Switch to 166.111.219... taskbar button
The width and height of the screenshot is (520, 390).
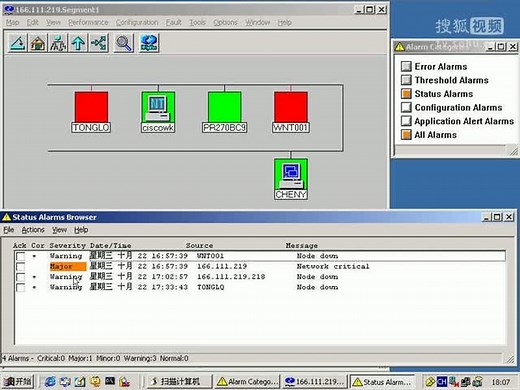click(315, 381)
